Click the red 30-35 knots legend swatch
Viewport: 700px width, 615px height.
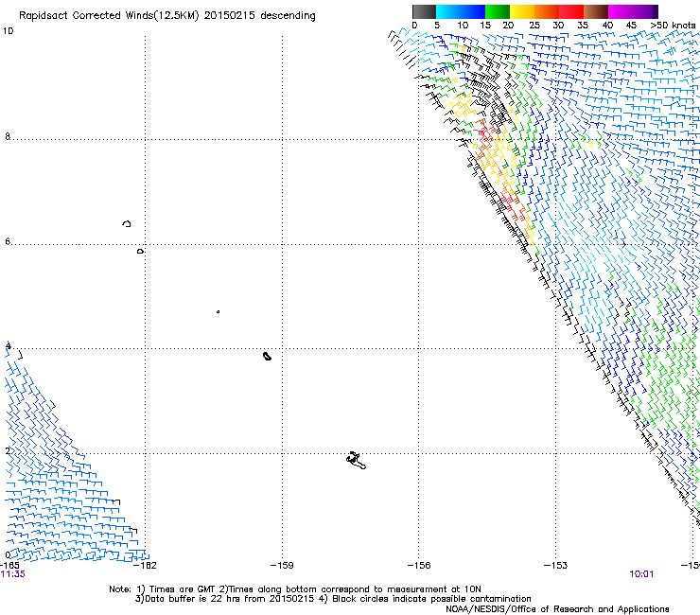point(571,11)
